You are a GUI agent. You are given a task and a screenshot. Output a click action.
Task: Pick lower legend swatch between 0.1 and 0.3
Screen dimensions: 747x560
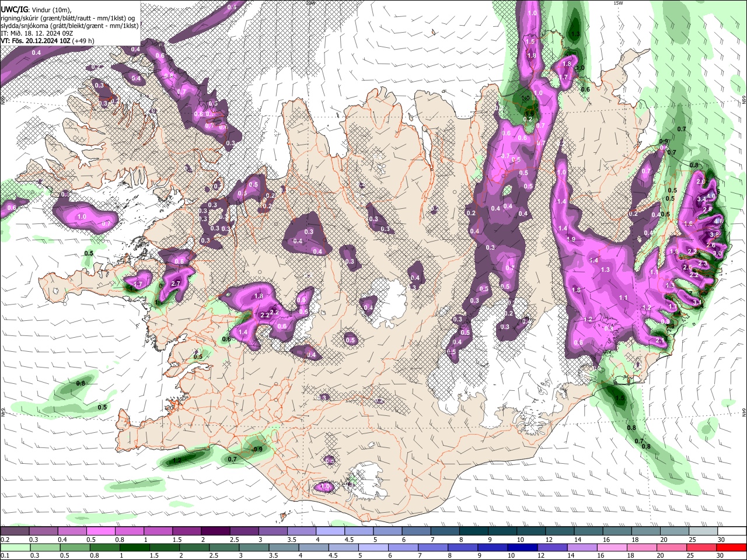(x=15, y=547)
